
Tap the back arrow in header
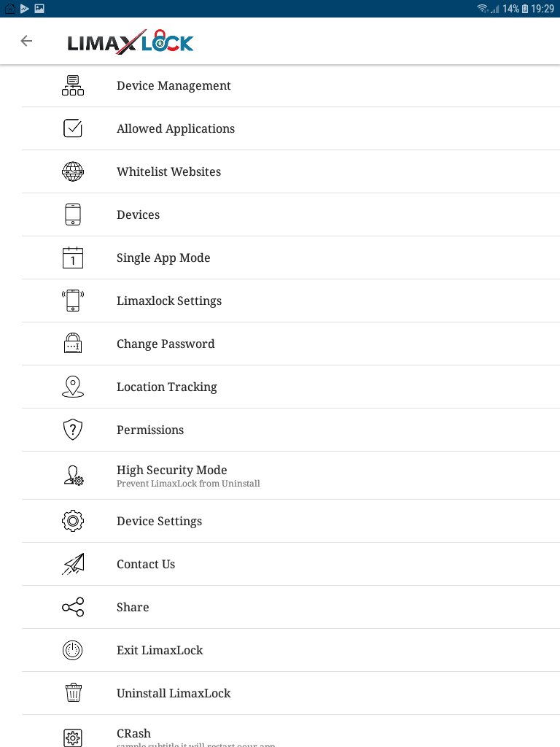27,41
